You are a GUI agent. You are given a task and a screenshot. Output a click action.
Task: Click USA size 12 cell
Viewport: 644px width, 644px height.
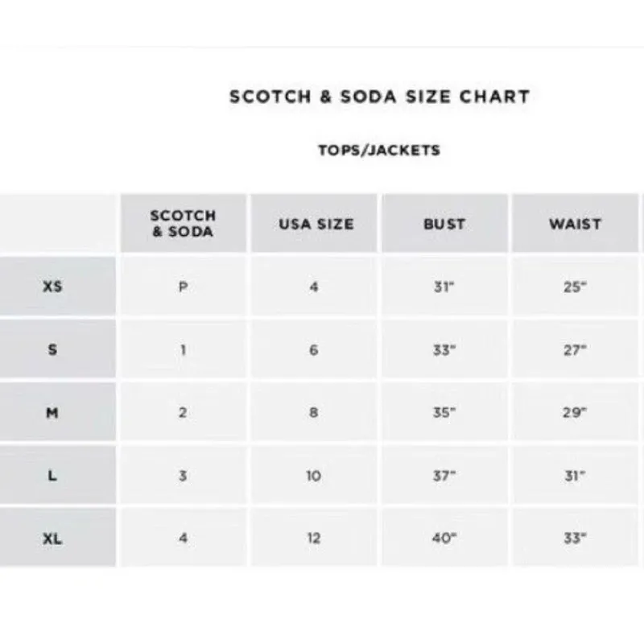314,538
